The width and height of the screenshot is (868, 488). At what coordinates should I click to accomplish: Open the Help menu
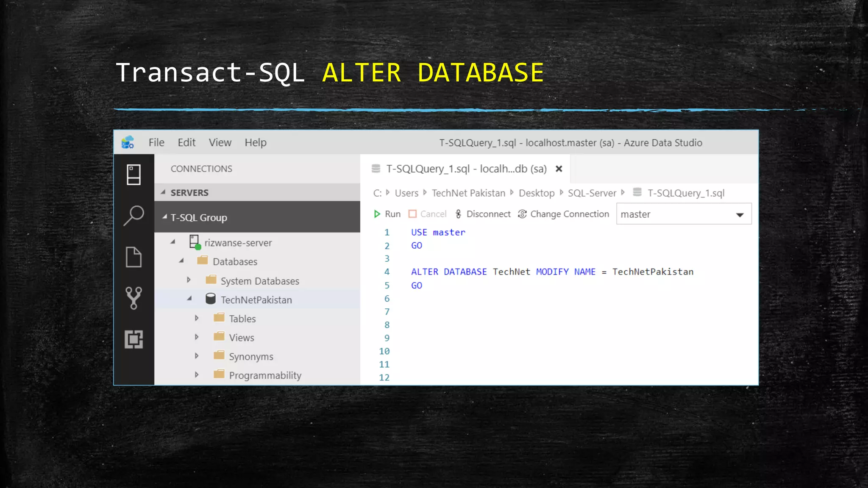coord(256,142)
